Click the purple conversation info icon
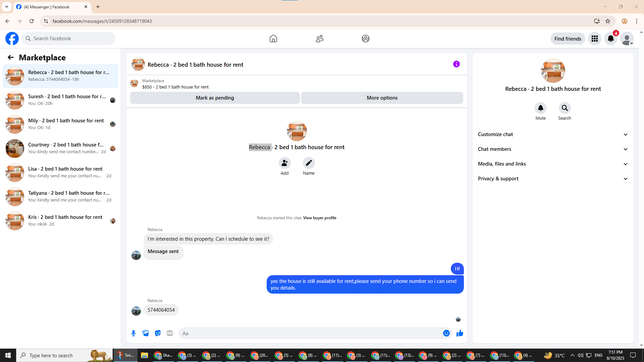 click(456, 64)
